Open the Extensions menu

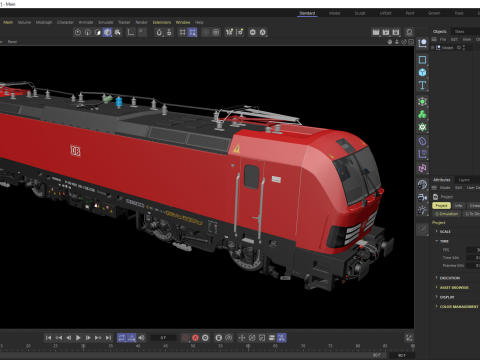tap(162, 22)
